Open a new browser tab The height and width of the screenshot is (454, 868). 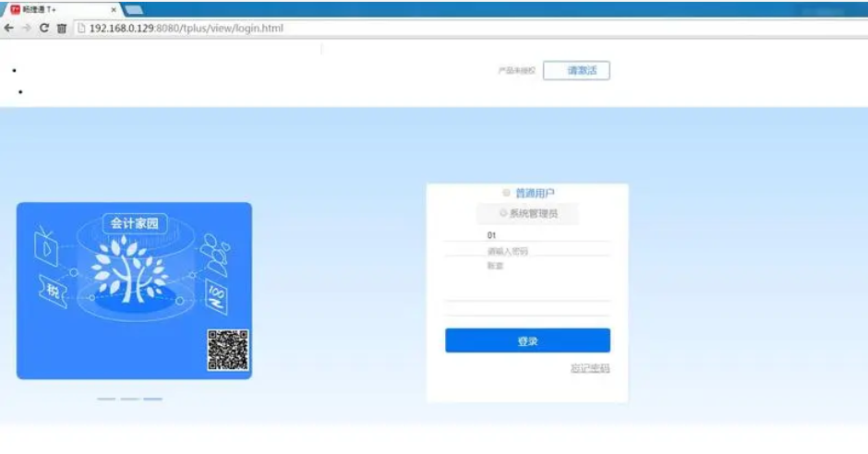(x=133, y=9)
